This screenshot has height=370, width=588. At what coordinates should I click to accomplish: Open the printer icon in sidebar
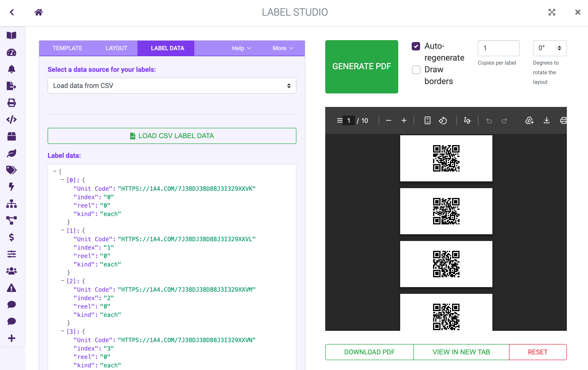[12, 103]
